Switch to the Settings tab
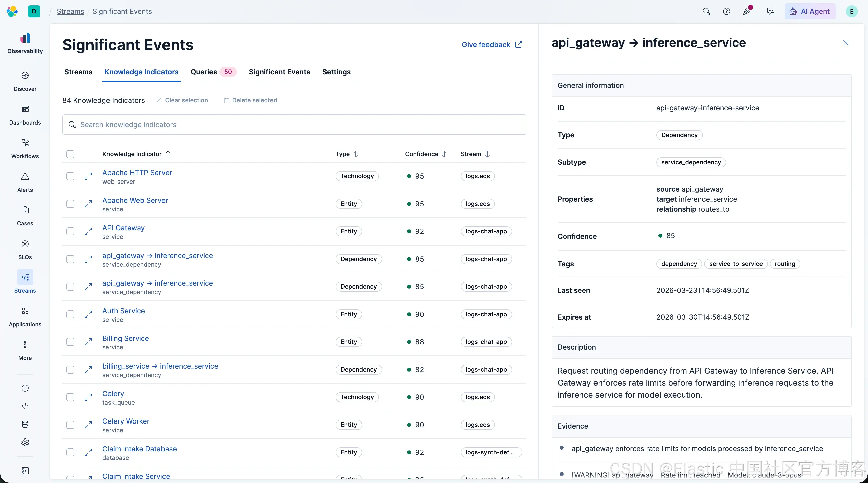The width and height of the screenshot is (868, 483). (336, 72)
